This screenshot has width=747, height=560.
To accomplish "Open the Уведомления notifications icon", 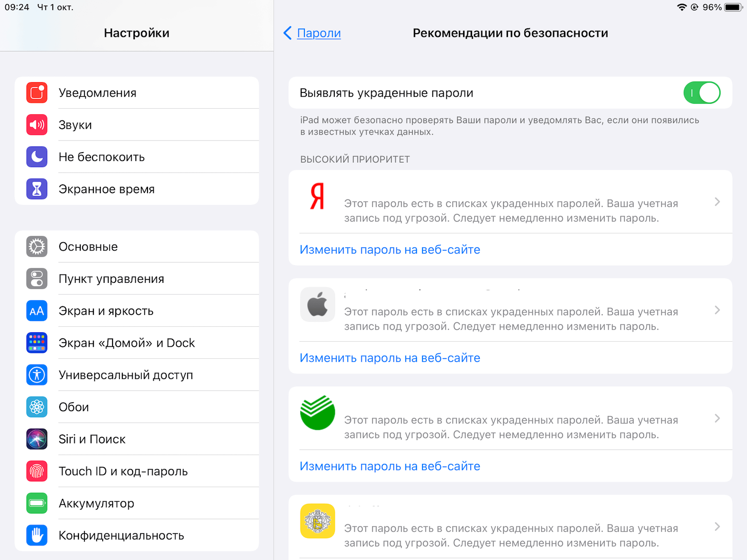I will point(37,93).
